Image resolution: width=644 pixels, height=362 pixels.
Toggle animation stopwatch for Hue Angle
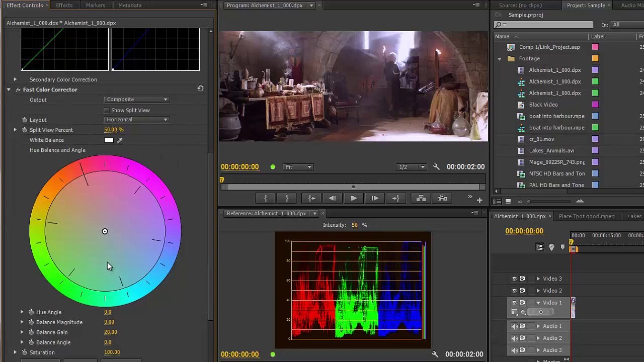pyautogui.click(x=31, y=312)
